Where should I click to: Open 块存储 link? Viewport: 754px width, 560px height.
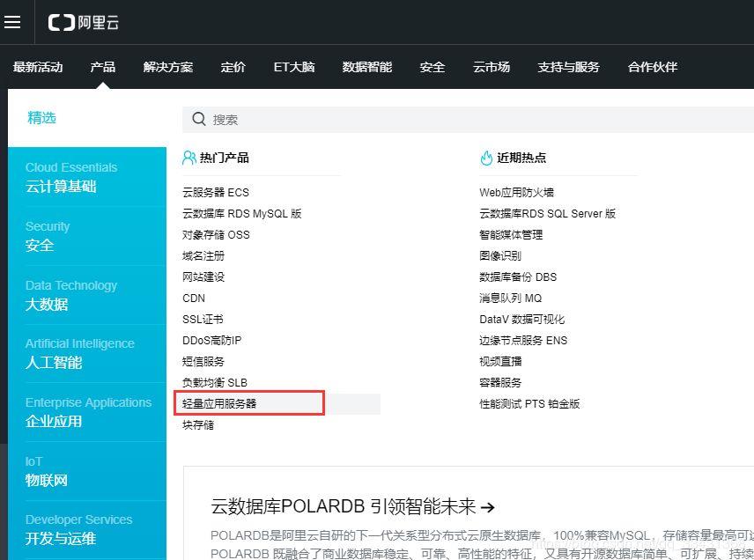tap(198, 425)
